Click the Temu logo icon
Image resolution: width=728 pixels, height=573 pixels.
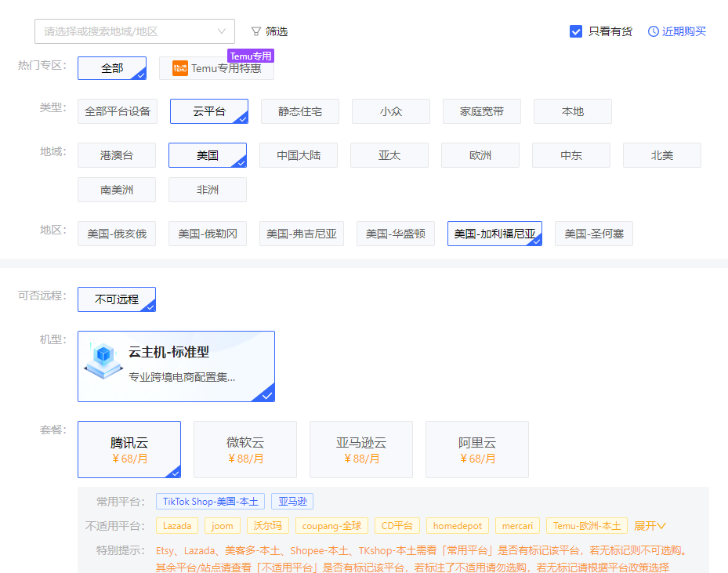(x=180, y=68)
